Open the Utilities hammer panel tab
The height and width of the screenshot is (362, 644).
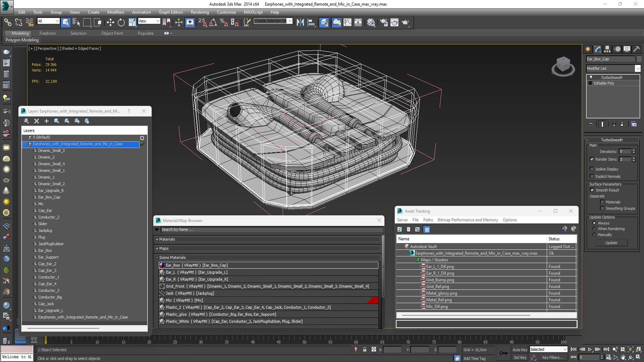tap(636, 49)
